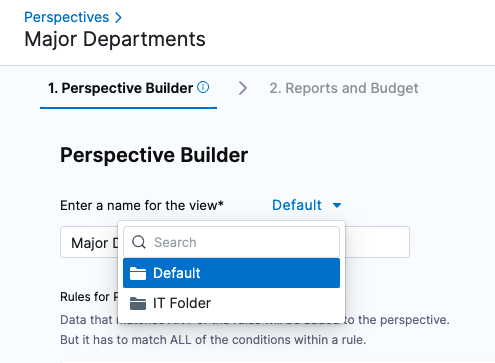Click the white folder icon beside Default

(138, 273)
